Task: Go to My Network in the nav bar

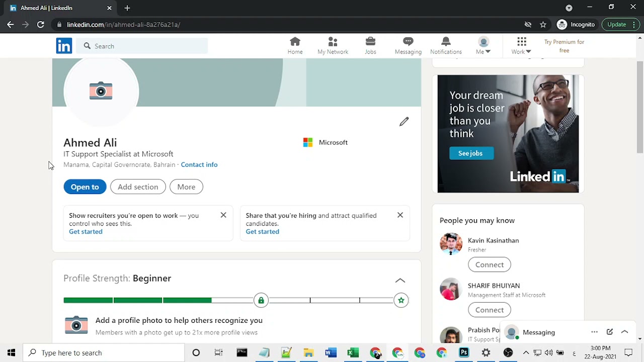Action: point(333,46)
